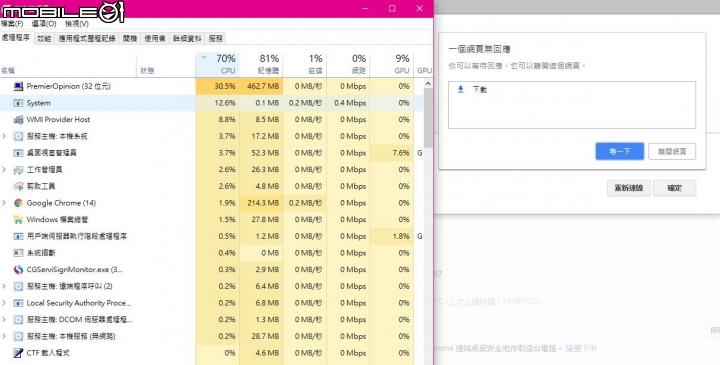Screen dimensions: 720x365
Task: Expand 服務主機: 遠端程序呼叫 (2) group
Action: [x=4, y=286]
